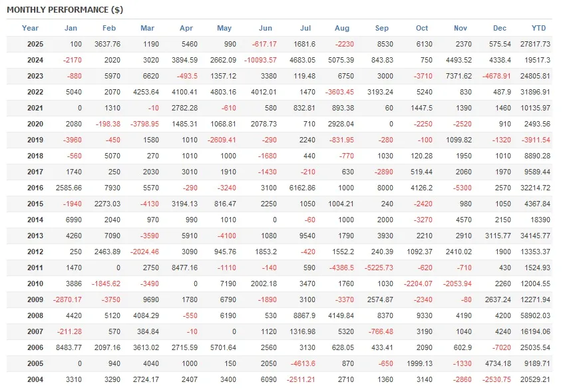Click the 2008 year row label
The width and height of the screenshot is (563, 392).
[35, 315]
